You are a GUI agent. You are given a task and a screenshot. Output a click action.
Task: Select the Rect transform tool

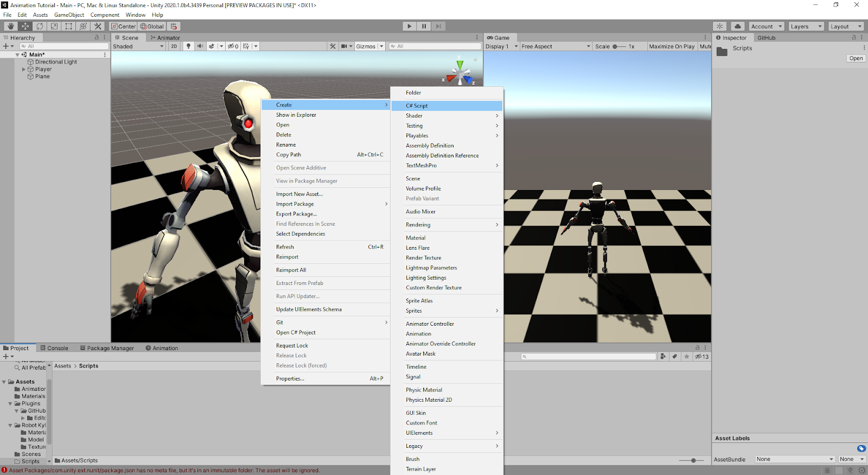[69, 26]
